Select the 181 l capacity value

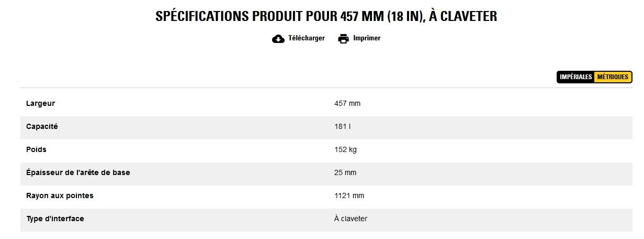342,127
